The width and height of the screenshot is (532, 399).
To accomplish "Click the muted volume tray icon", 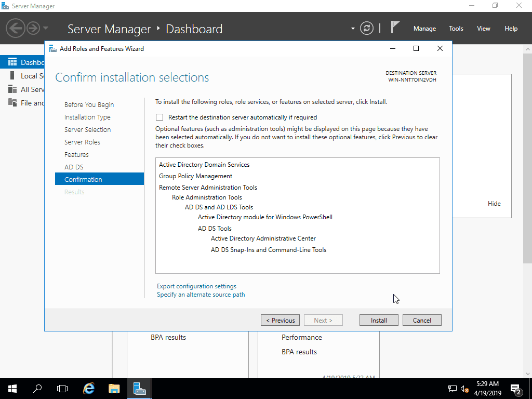I will coord(465,389).
